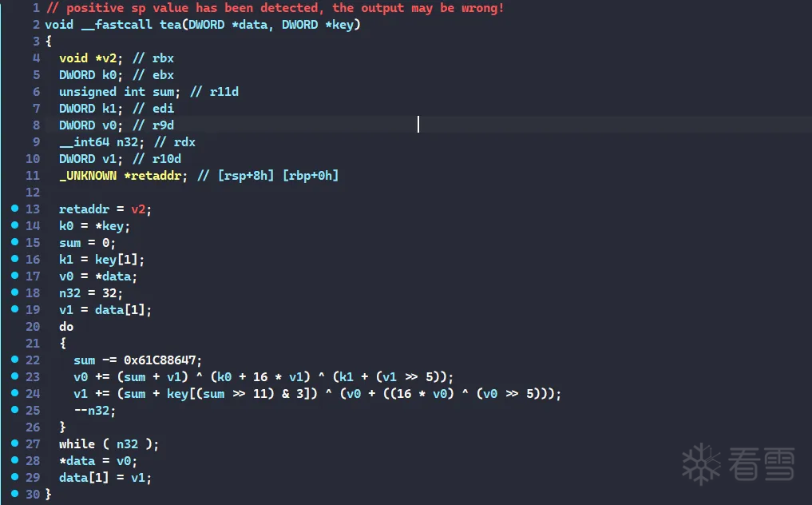
Task: Click the 'unsigned int' type on line 6
Action: 102,92
